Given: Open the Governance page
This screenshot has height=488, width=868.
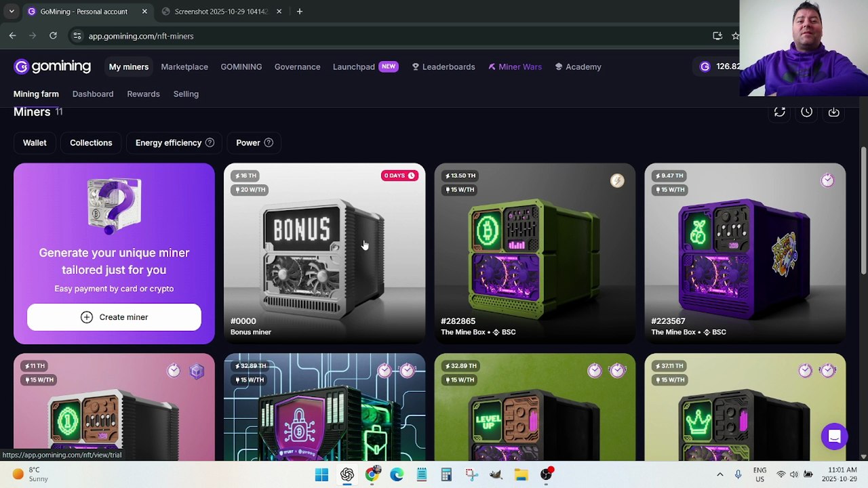Looking at the screenshot, I should pos(297,66).
